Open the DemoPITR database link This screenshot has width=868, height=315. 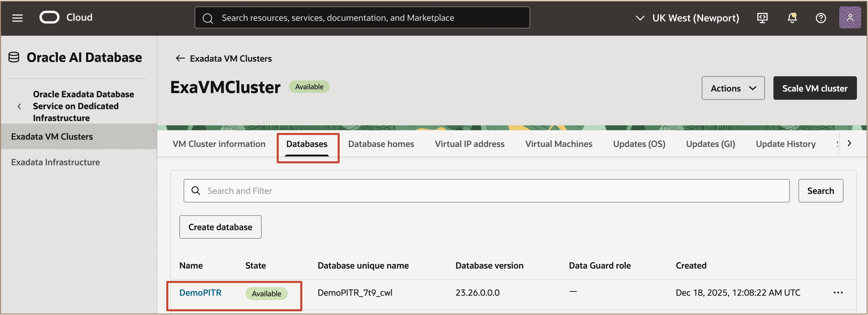200,292
